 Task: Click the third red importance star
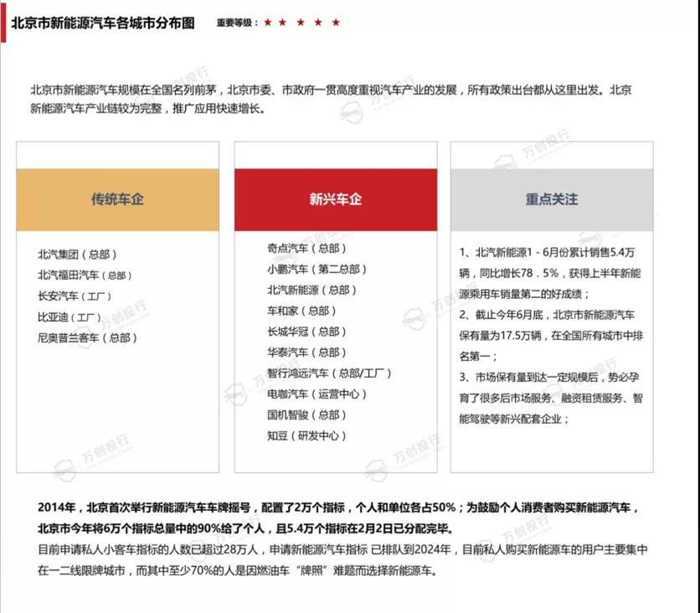(x=300, y=23)
